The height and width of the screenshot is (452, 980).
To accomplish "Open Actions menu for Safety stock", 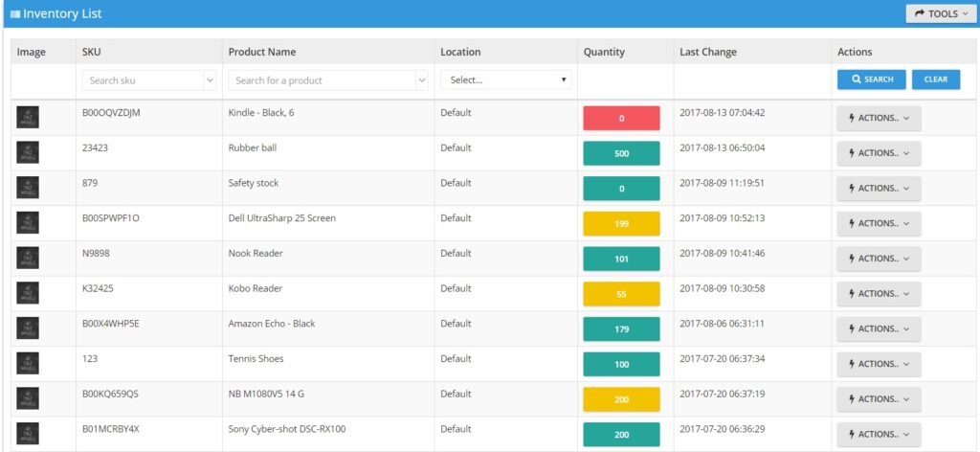I will tap(879, 189).
